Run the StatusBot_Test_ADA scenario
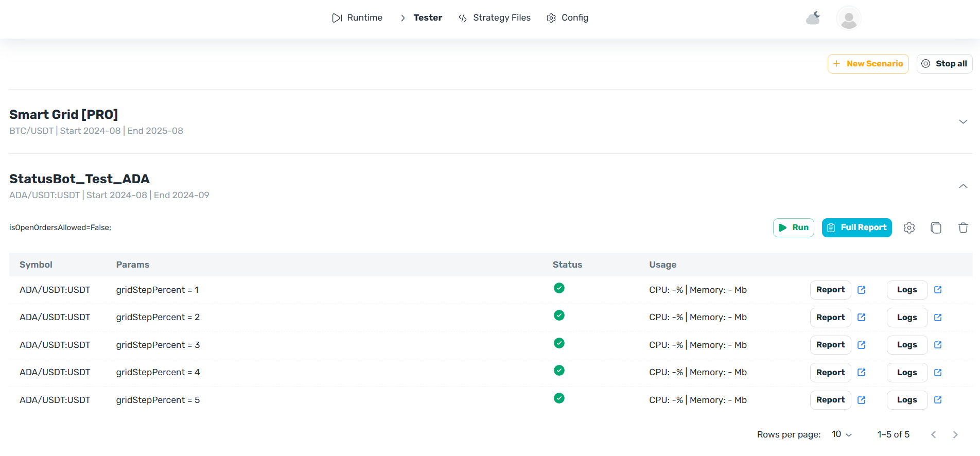The width and height of the screenshot is (980, 456). [x=793, y=227]
